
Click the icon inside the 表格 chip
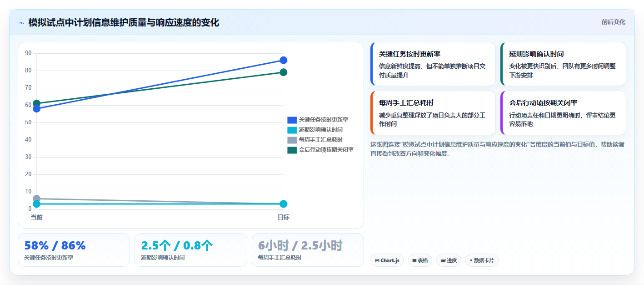pyautogui.click(x=414, y=261)
